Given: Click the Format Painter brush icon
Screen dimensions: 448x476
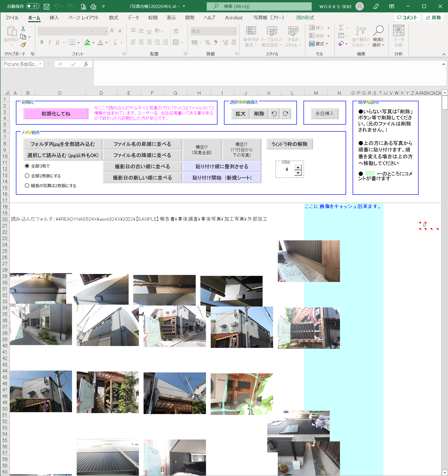Looking at the screenshot, I should [x=23, y=45].
